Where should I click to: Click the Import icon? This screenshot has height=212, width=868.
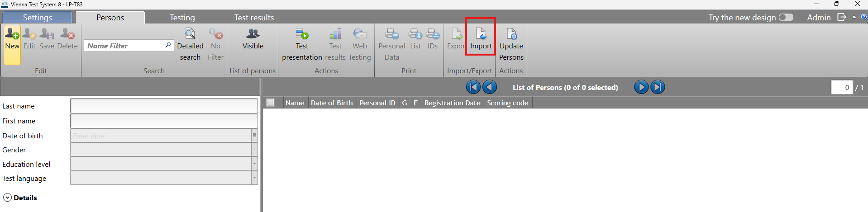coord(481,34)
